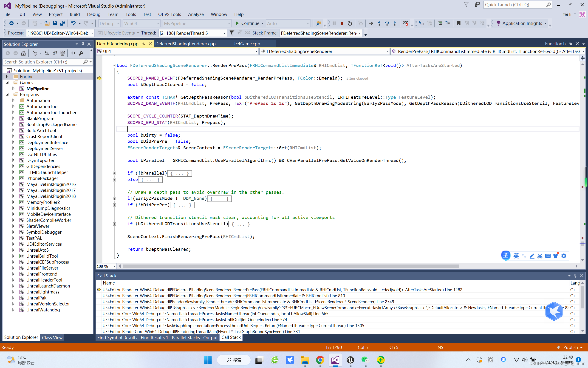Screen dimensions: 588x368
Task: Open the Analyze menu
Action: pyautogui.click(x=196, y=14)
